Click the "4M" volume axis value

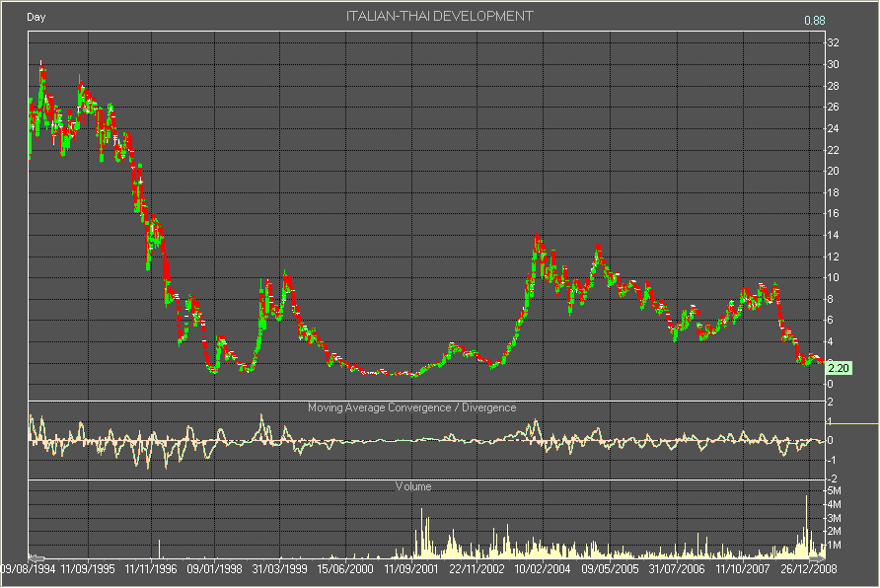[835, 504]
